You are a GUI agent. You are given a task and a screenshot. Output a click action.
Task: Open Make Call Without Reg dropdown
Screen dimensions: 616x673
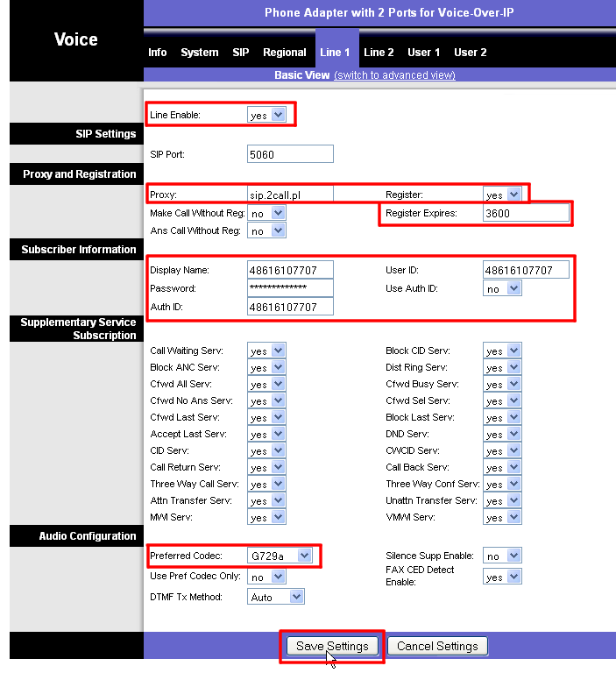tap(266, 213)
